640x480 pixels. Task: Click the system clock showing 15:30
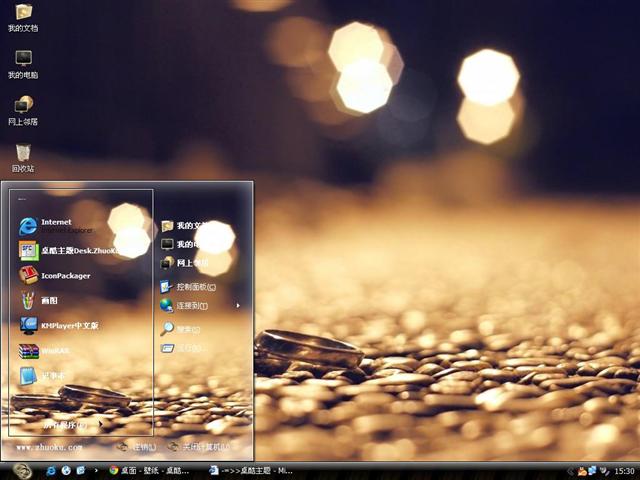624,470
